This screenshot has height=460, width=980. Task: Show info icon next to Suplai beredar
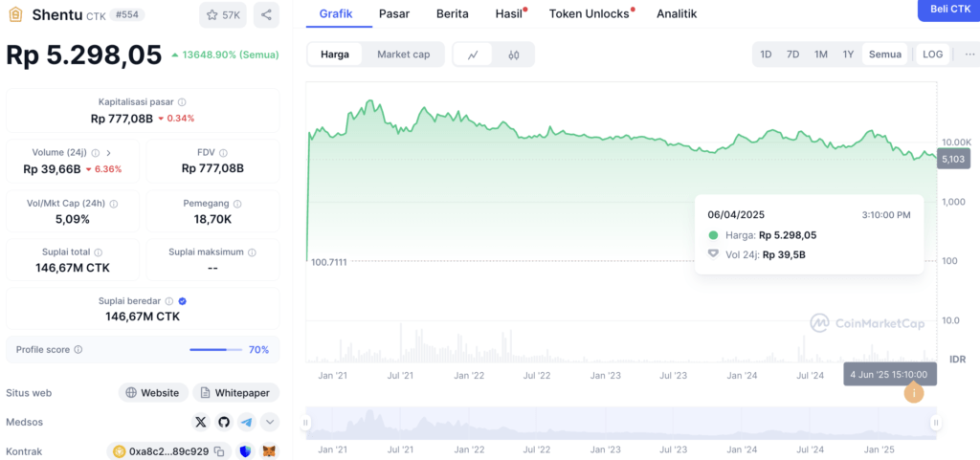[169, 301]
